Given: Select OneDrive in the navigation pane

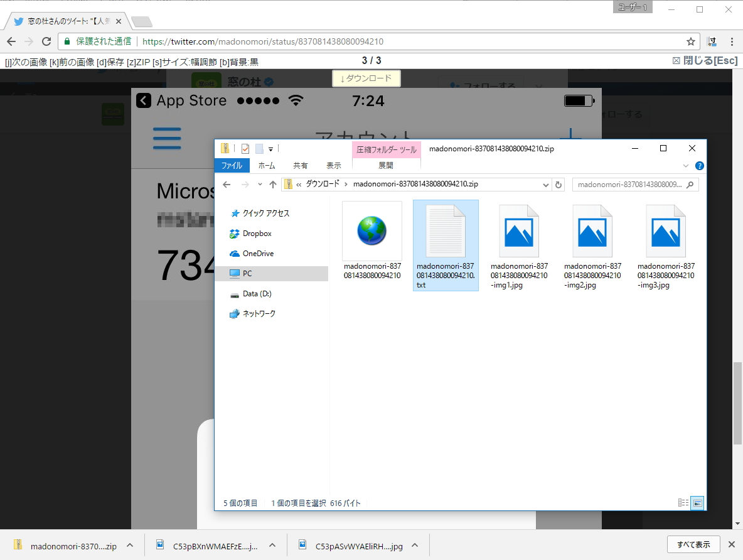Looking at the screenshot, I should [272, 254].
